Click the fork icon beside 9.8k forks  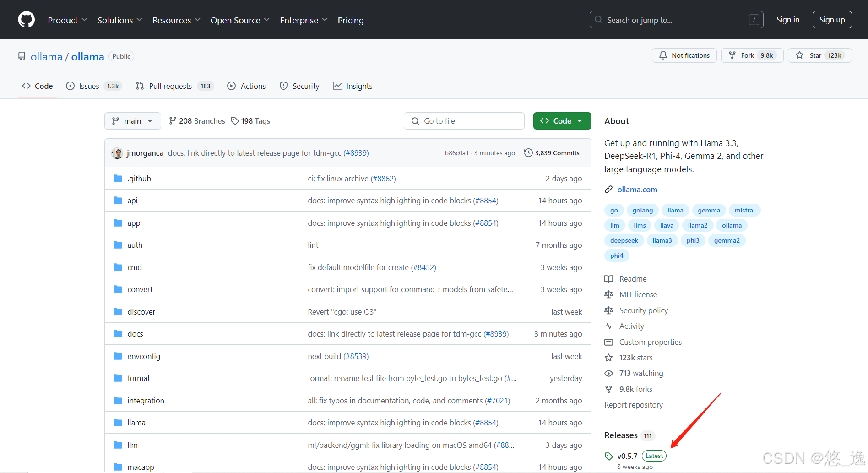coord(608,389)
